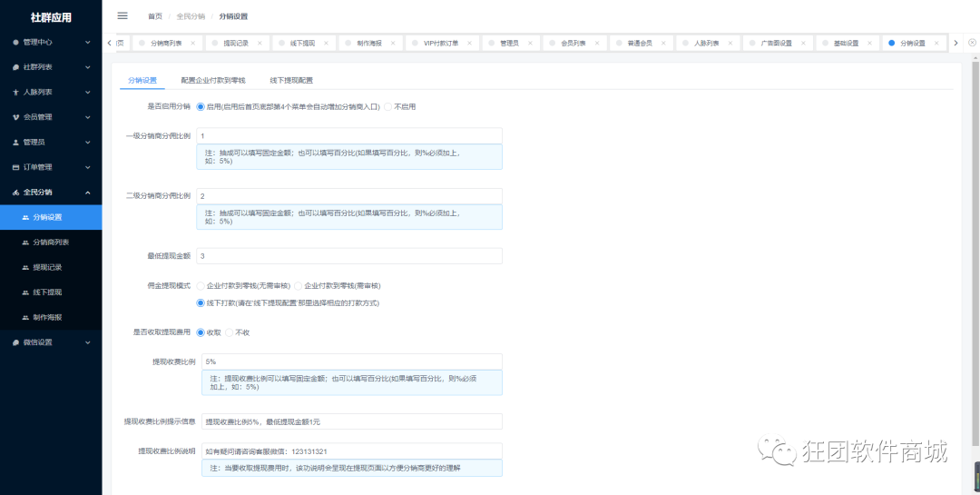Image resolution: width=980 pixels, height=495 pixels.
Task: Select 不启用 radio for distribution
Action: pos(388,107)
